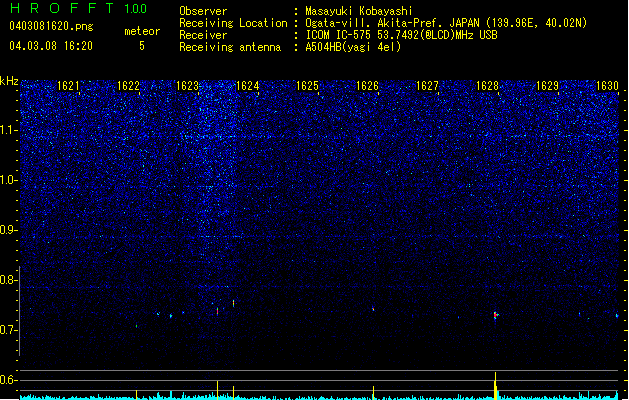
Task: Click the date stamp 04.03.08 16:20
Action: pos(51,46)
